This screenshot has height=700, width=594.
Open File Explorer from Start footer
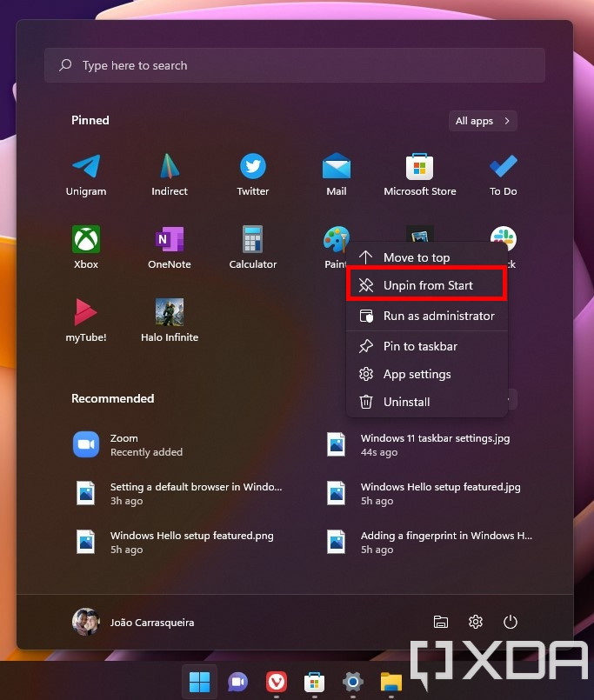(441, 622)
